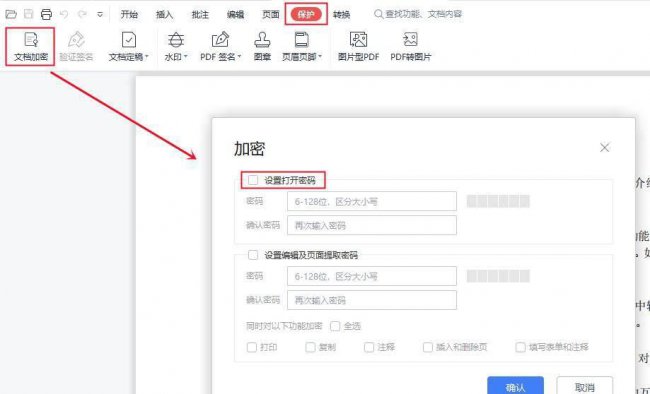
Task: Check the 设置打开密码 checkbox
Action: click(253, 180)
